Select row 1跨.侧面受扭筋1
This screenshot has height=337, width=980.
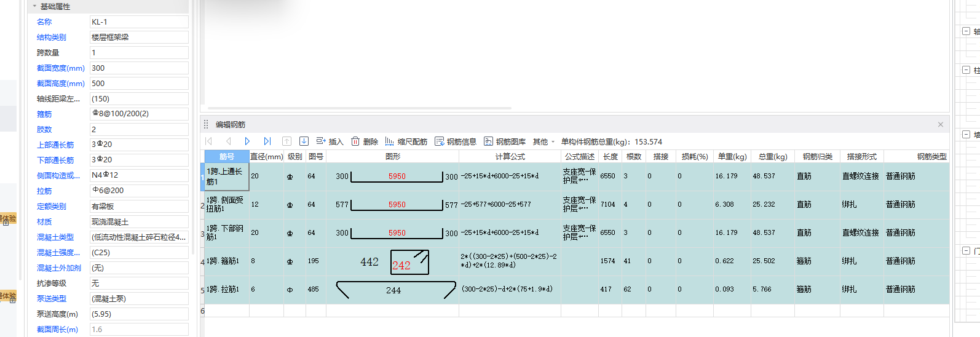point(226,205)
